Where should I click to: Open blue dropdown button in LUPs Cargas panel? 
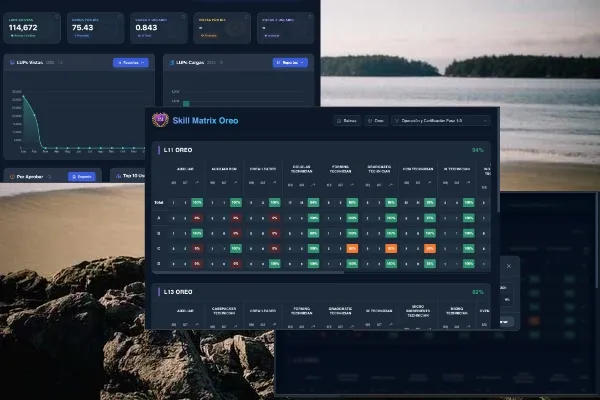point(290,62)
